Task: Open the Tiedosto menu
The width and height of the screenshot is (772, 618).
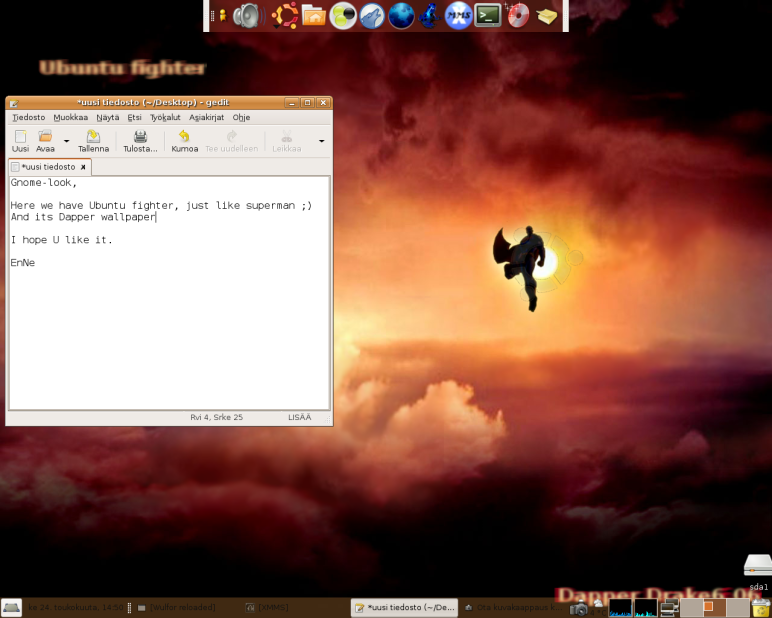Action: point(29,117)
